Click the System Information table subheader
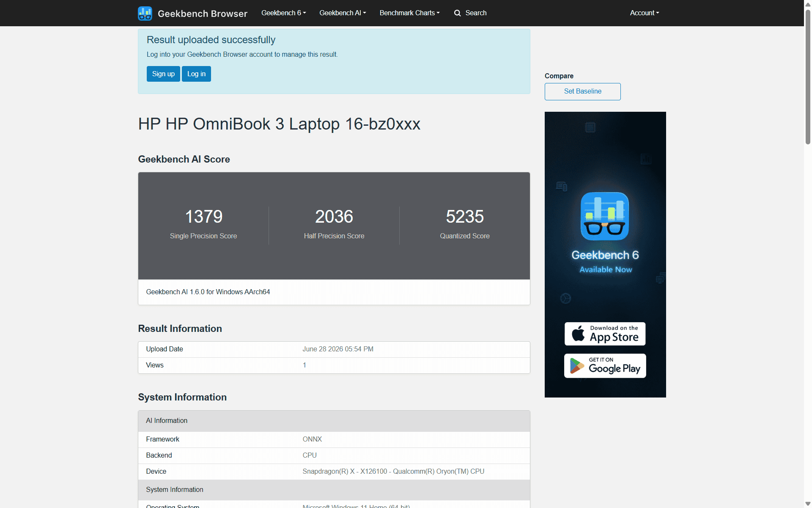The height and width of the screenshot is (508, 812). pos(334,490)
